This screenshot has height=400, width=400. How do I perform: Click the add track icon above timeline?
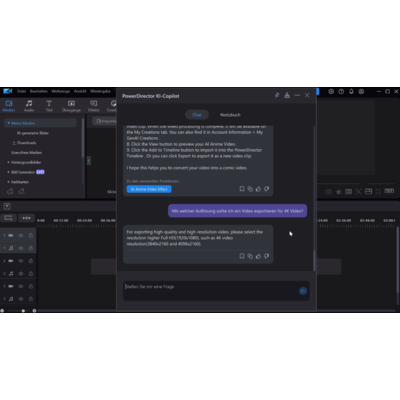[7, 206]
